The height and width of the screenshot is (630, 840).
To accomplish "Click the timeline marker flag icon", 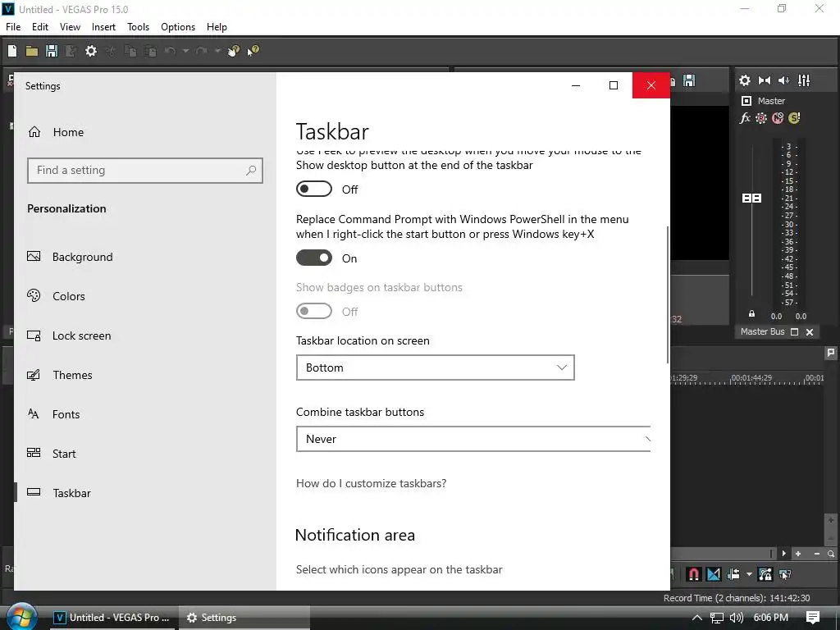I will (831, 353).
